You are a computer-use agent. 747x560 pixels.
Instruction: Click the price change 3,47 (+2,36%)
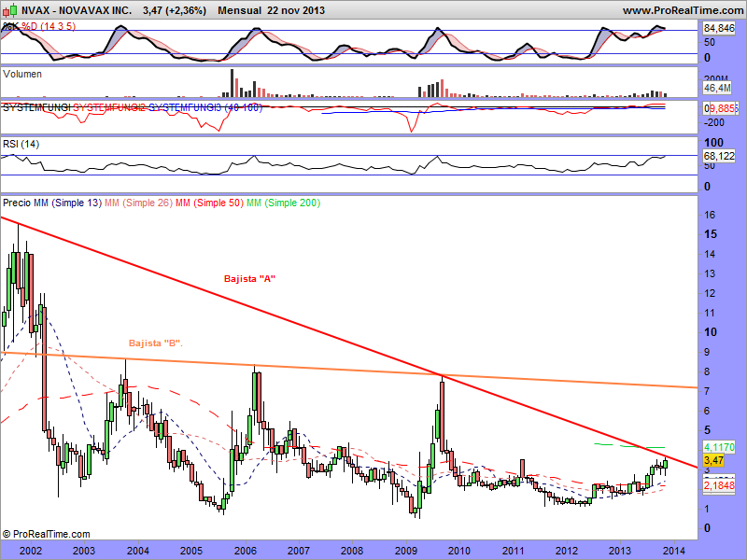(175, 10)
